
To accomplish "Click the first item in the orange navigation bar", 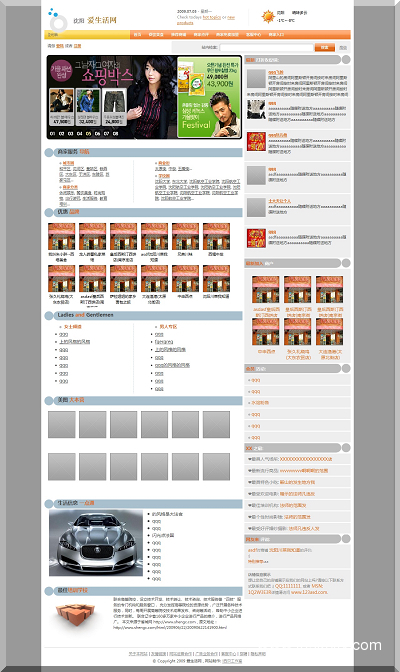I will coord(137,35).
